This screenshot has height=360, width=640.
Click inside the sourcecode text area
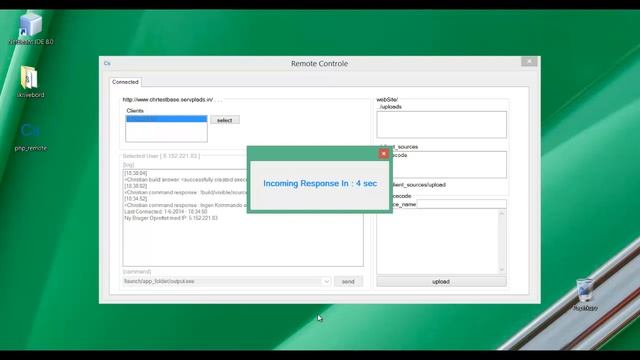[x=437, y=241]
